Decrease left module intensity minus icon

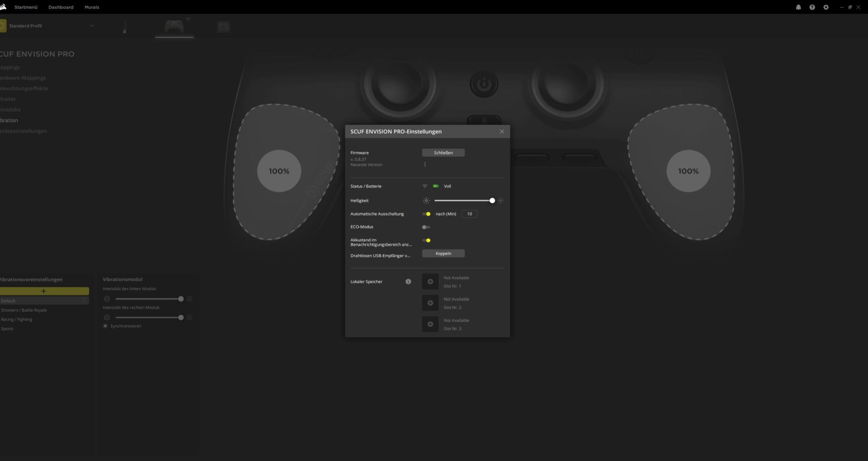(107, 299)
